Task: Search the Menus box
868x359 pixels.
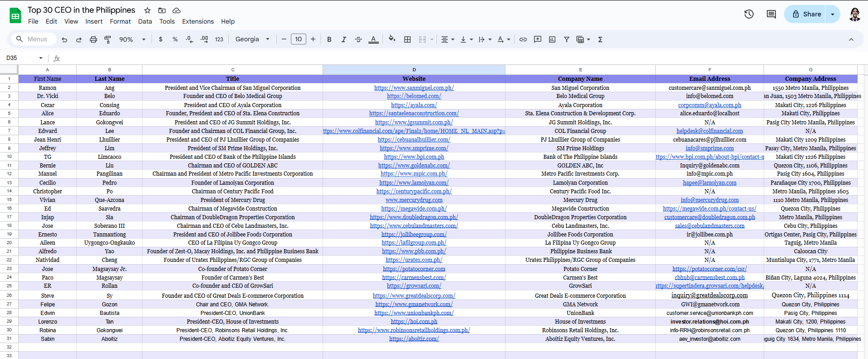Action: pos(34,39)
